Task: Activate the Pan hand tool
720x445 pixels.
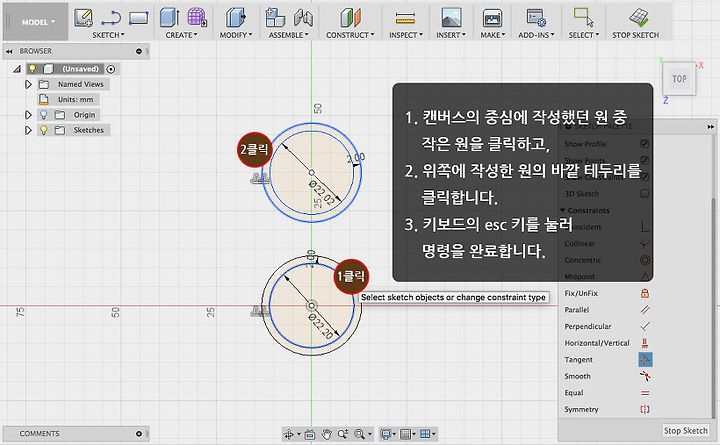Action: [326, 434]
